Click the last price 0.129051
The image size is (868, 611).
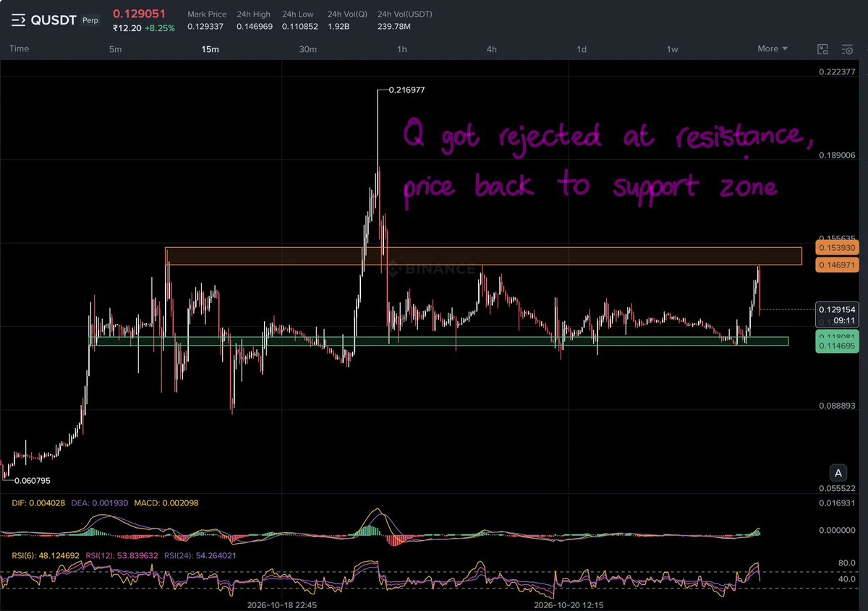click(x=139, y=14)
